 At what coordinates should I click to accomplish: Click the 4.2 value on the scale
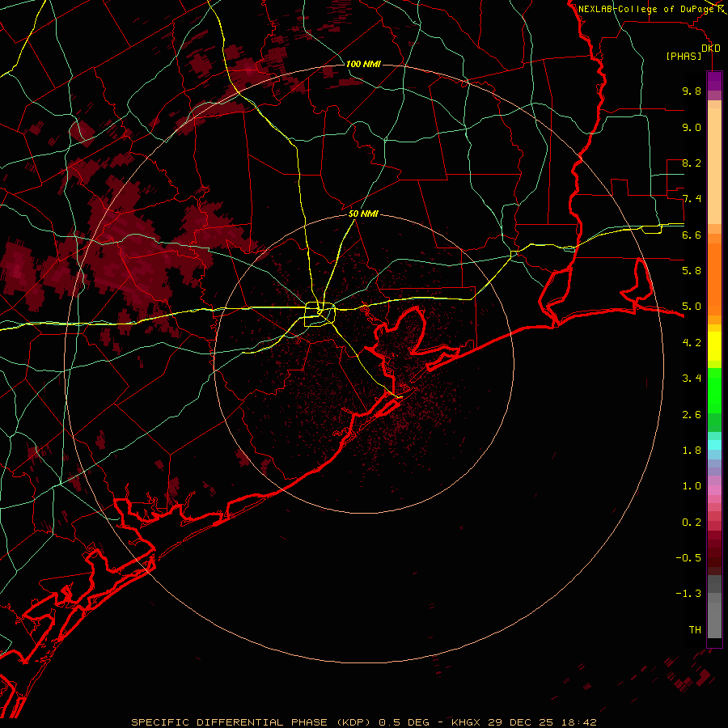[x=692, y=343]
